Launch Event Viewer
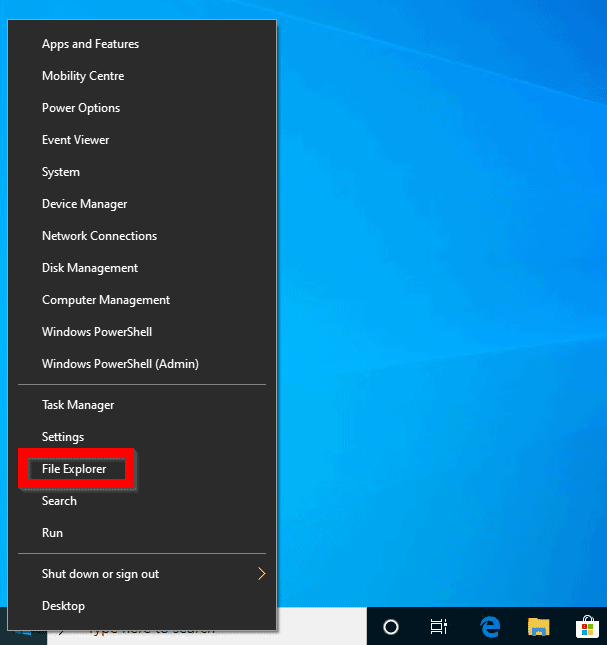 [x=142, y=140]
